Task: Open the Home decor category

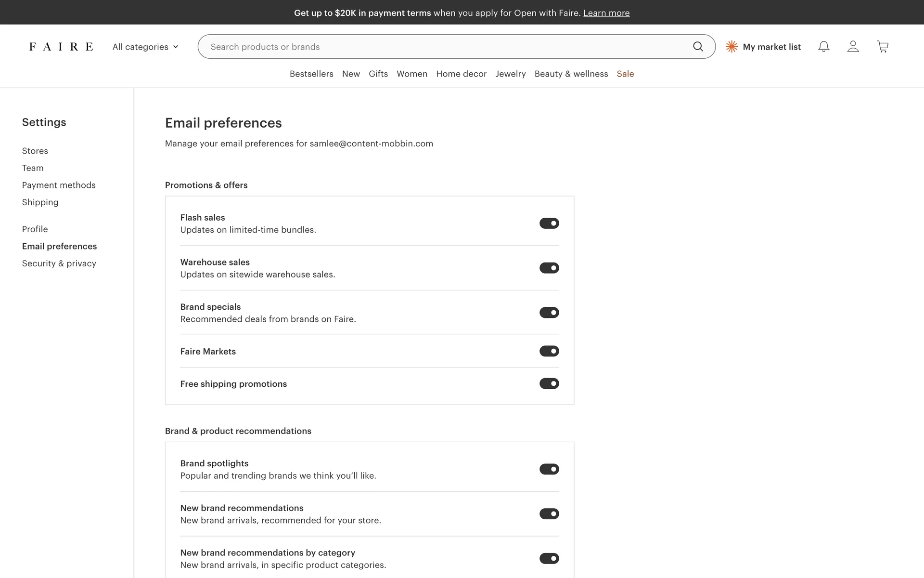Action: pyautogui.click(x=461, y=74)
